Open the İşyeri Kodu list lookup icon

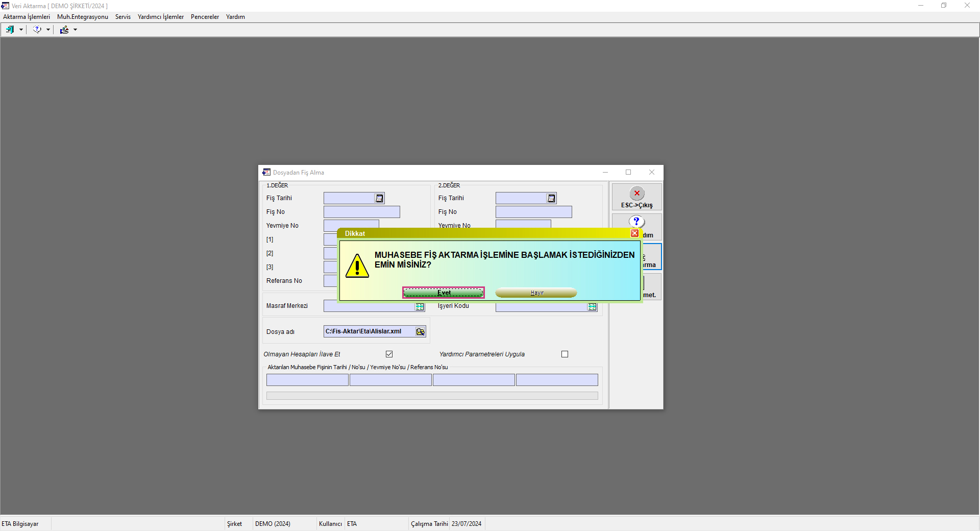click(592, 307)
